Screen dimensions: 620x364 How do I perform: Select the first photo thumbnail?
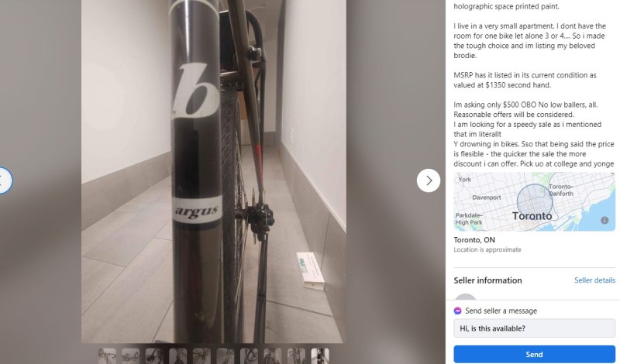107,355
